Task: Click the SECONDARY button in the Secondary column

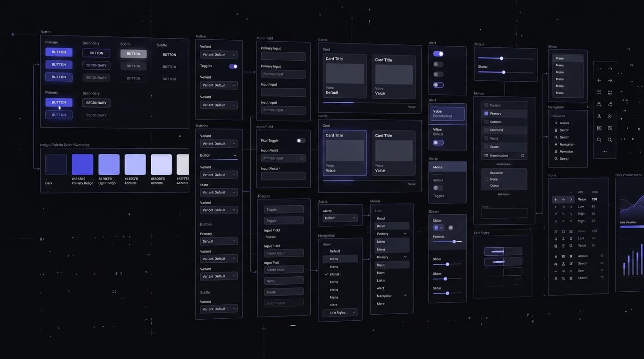Action: click(x=96, y=65)
